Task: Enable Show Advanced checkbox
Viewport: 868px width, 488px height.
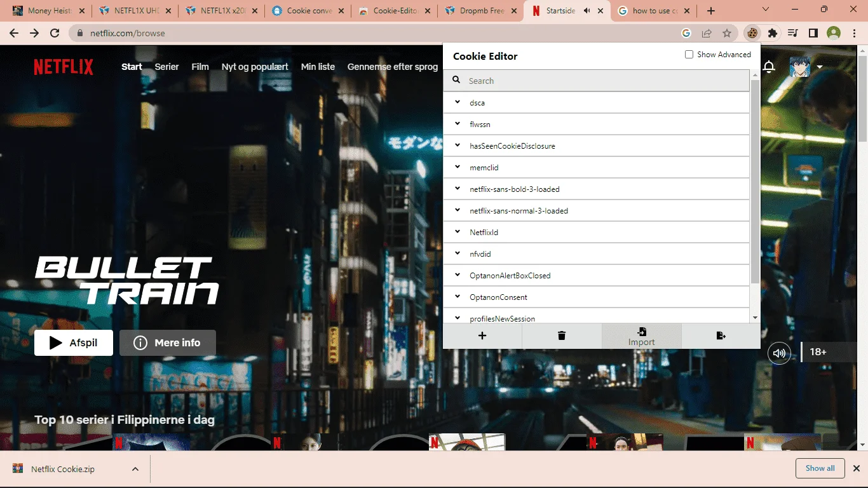Action: [x=689, y=55]
